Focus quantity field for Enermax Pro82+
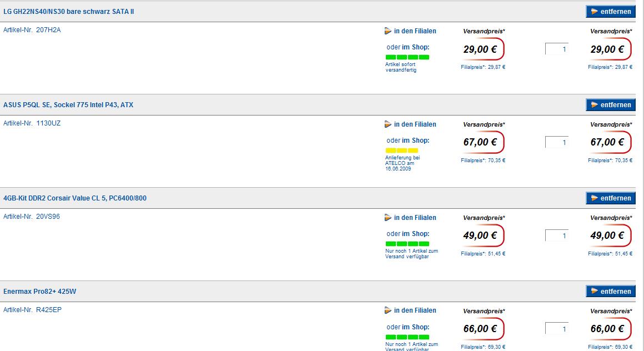 pos(557,329)
